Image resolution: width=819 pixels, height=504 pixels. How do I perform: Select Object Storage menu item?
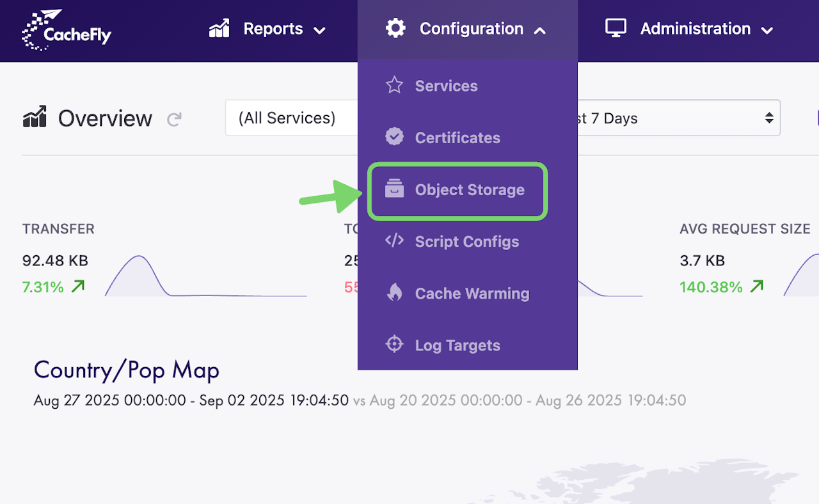click(x=469, y=190)
